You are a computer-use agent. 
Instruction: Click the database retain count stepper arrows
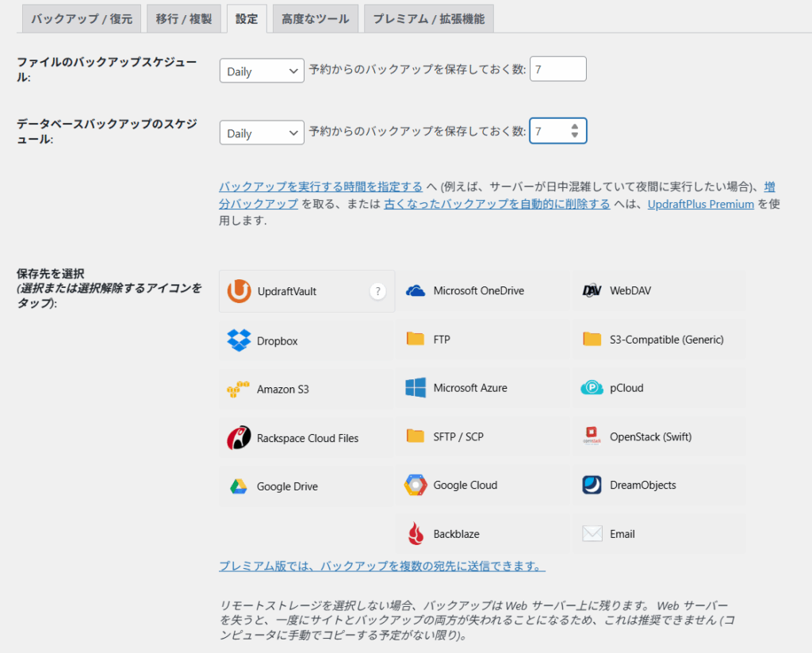point(575,131)
